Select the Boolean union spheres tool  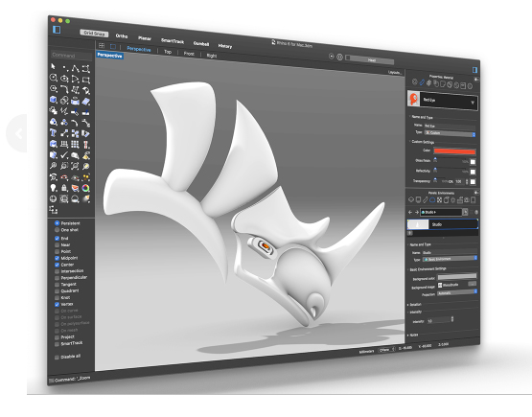click(64, 101)
